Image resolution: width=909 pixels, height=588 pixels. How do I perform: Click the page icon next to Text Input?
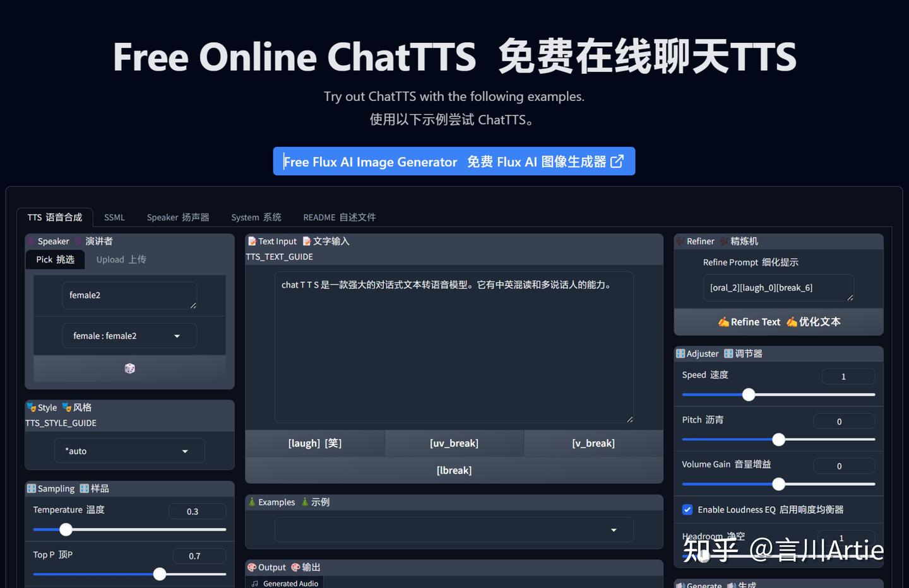click(x=252, y=241)
